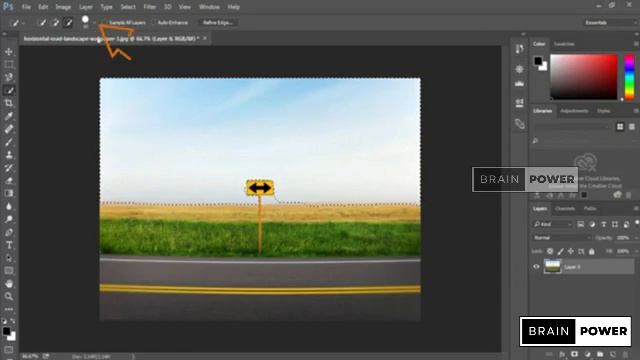
Task: Select the Eraser tool
Action: pyautogui.click(x=9, y=180)
